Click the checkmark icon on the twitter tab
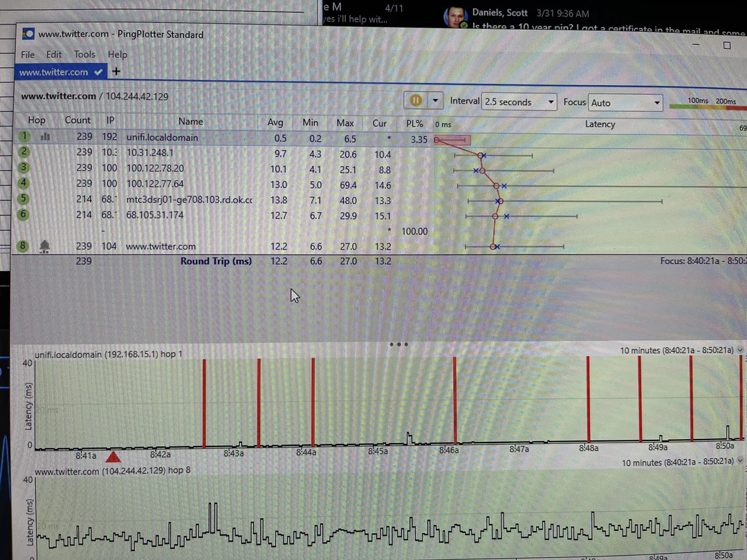This screenshot has width=747, height=560. 98,71
